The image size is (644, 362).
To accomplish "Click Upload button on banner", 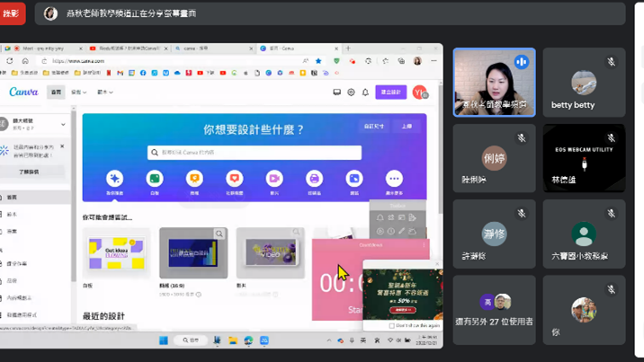I will [407, 127].
